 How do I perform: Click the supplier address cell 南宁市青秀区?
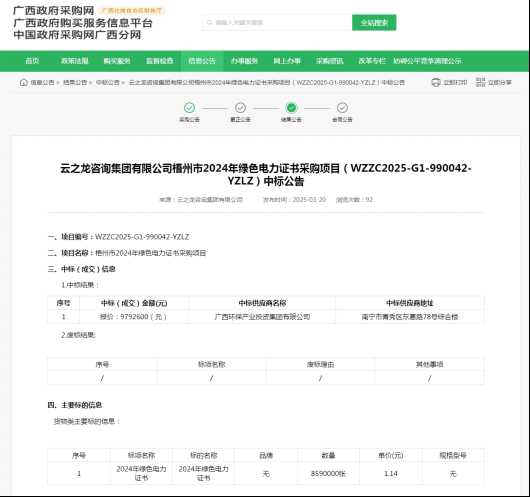pyautogui.click(x=410, y=317)
